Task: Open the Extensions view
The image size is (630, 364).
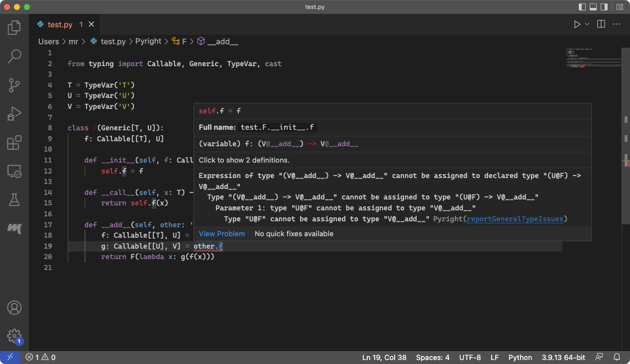Action: (14, 142)
